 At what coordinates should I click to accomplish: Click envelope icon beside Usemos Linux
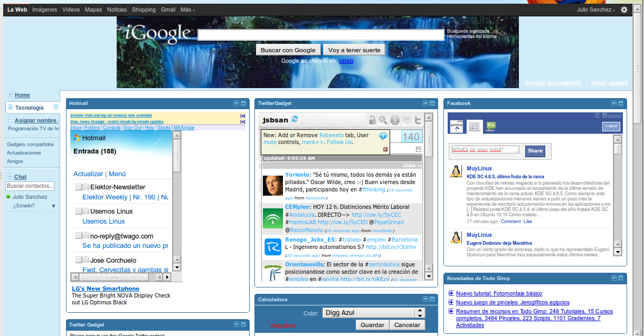point(86,210)
